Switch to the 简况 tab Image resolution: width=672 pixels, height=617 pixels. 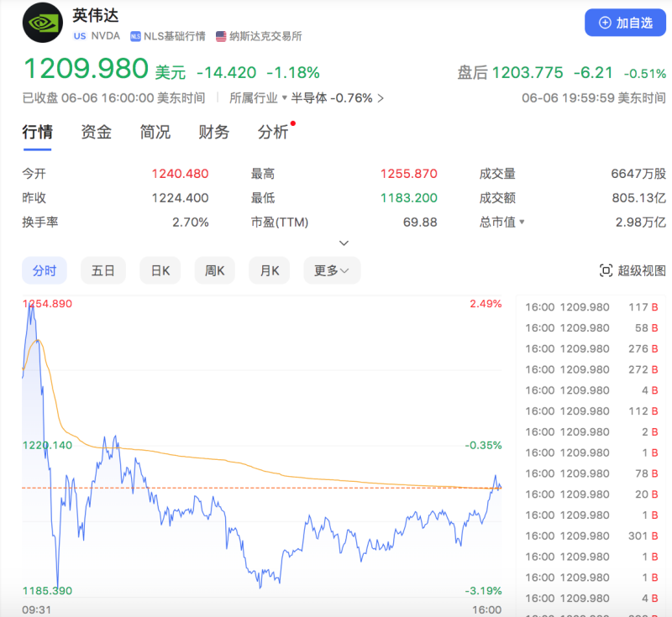pos(155,132)
